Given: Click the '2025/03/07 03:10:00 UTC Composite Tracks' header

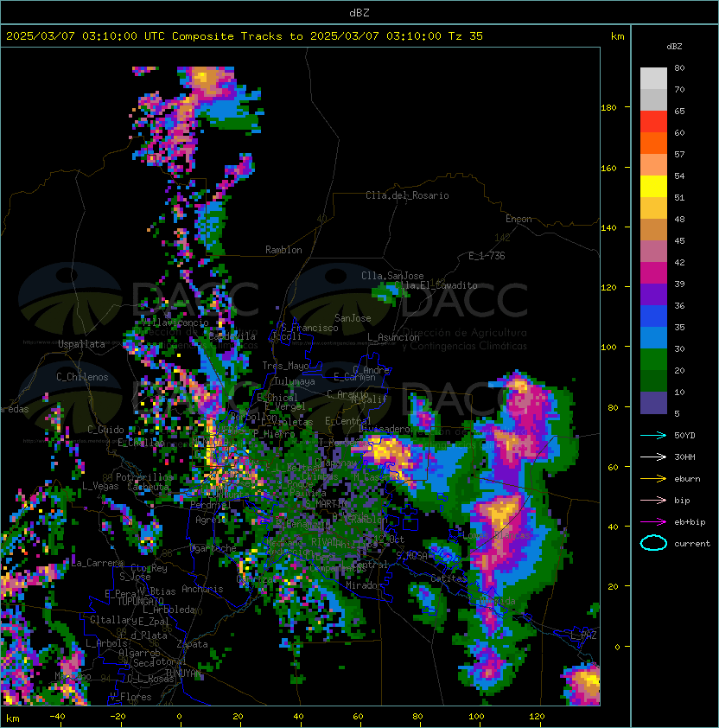Looking at the screenshot, I should click(x=144, y=36).
